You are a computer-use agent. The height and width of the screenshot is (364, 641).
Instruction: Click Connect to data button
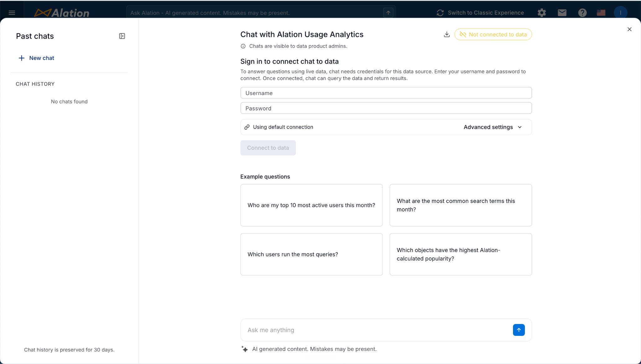pyautogui.click(x=268, y=148)
